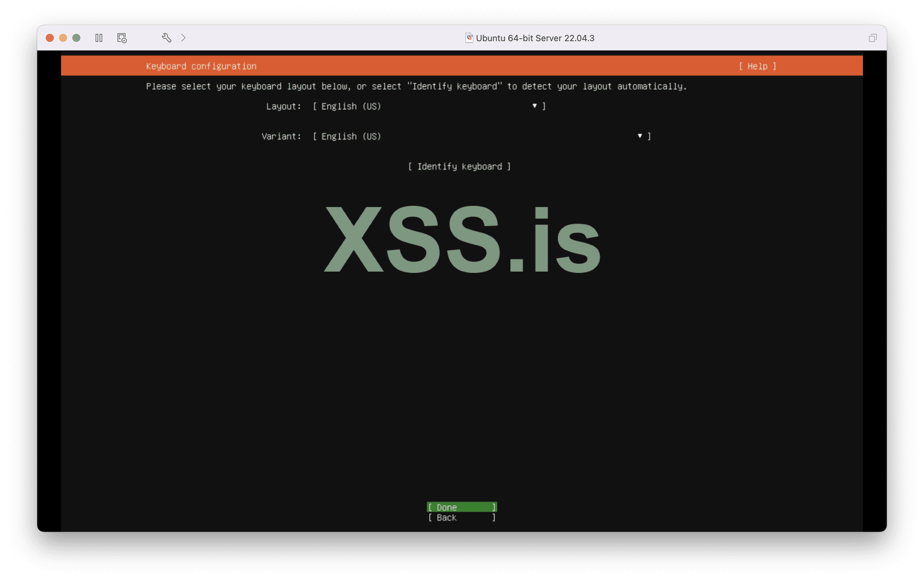Viewport: 924px width, 581px height.
Task: Open the Layout English (US) dropdown
Action: 428,106
